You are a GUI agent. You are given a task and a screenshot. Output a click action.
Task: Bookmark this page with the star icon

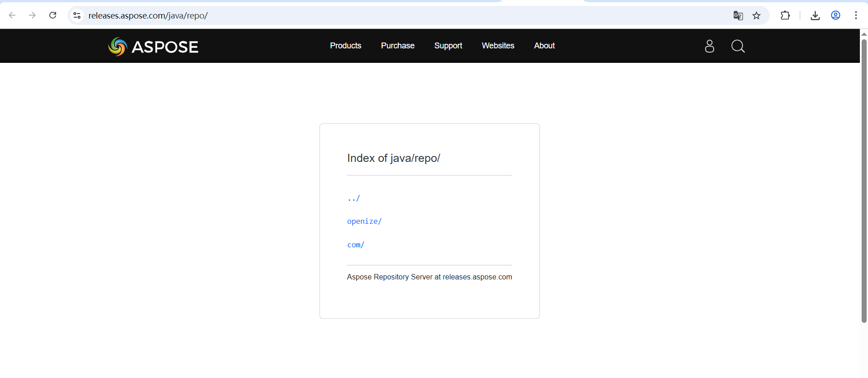(x=756, y=16)
